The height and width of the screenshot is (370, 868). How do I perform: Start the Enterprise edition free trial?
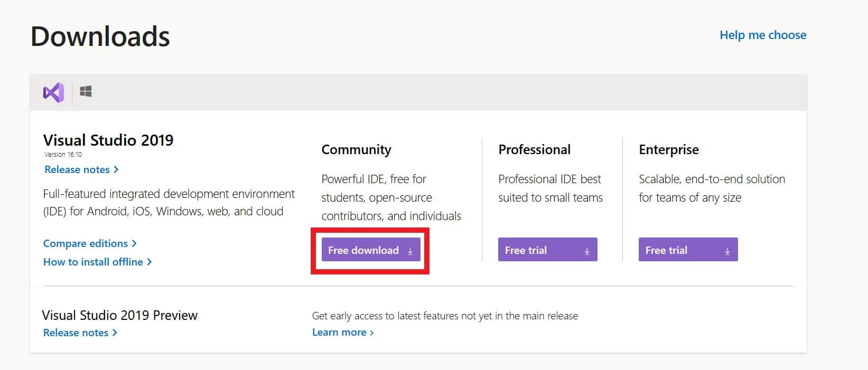click(666, 250)
